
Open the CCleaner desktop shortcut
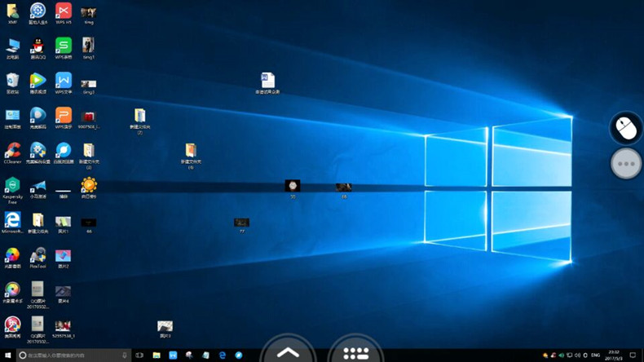pyautogui.click(x=12, y=151)
